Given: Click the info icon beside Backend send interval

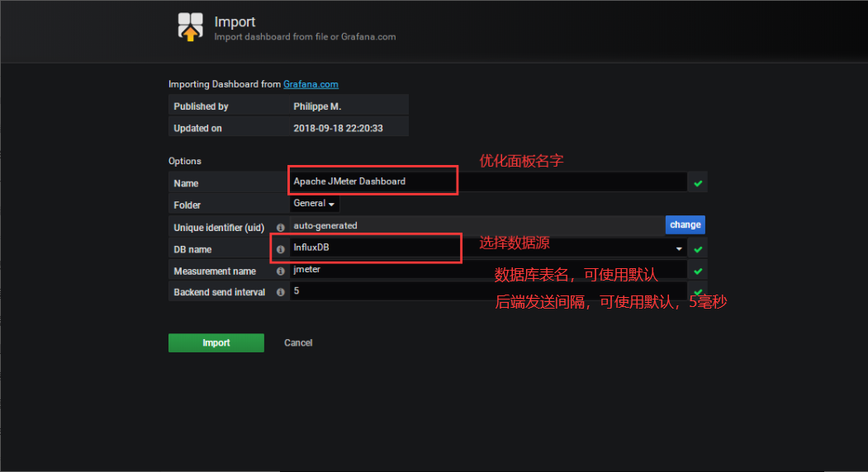Looking at the screenshot, I should pos(281,292).
